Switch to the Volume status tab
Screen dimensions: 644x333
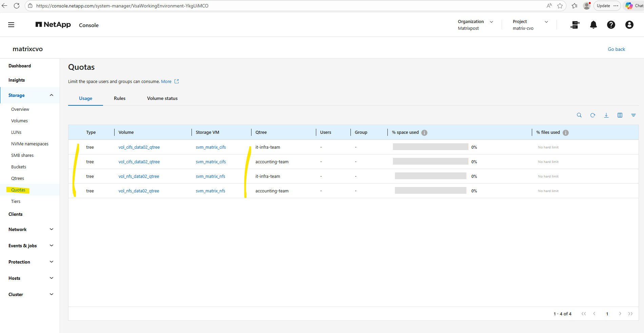[162, 98]
